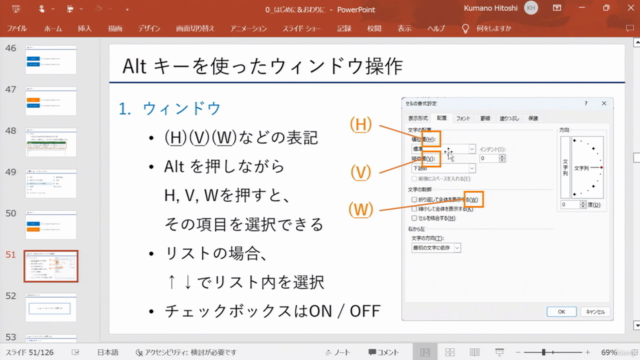The height and width of the screenshot is (360, 640).
Task: Switch to the アニメーション tab
Action: [x=248, y=28]
